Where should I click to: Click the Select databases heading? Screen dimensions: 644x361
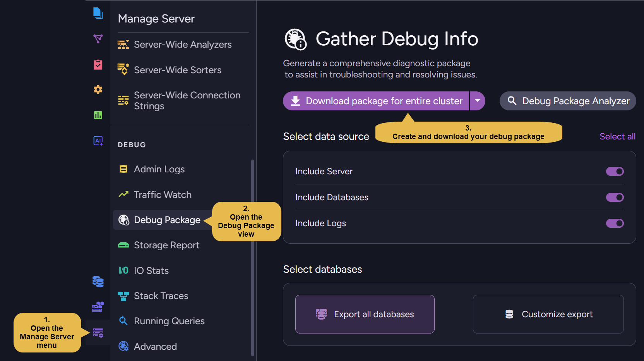coord(322,269)
